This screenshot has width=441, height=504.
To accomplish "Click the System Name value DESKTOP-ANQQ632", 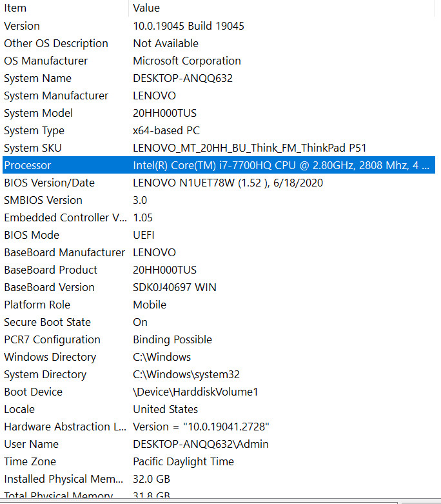I will point(182,78).
